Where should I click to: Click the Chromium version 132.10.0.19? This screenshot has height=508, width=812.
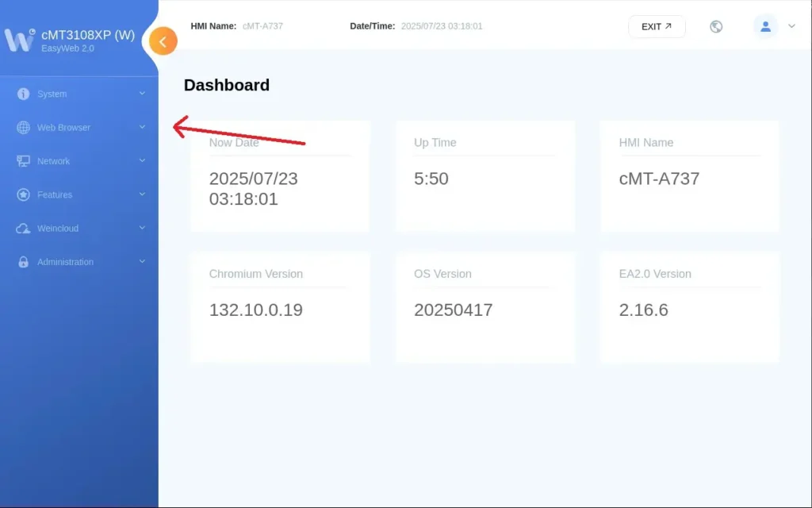click(x=256, y=310)
